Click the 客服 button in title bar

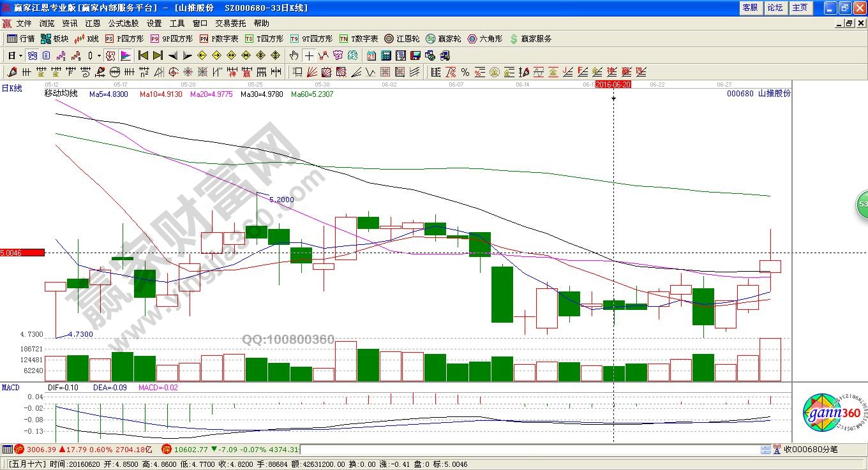[750, 8]
